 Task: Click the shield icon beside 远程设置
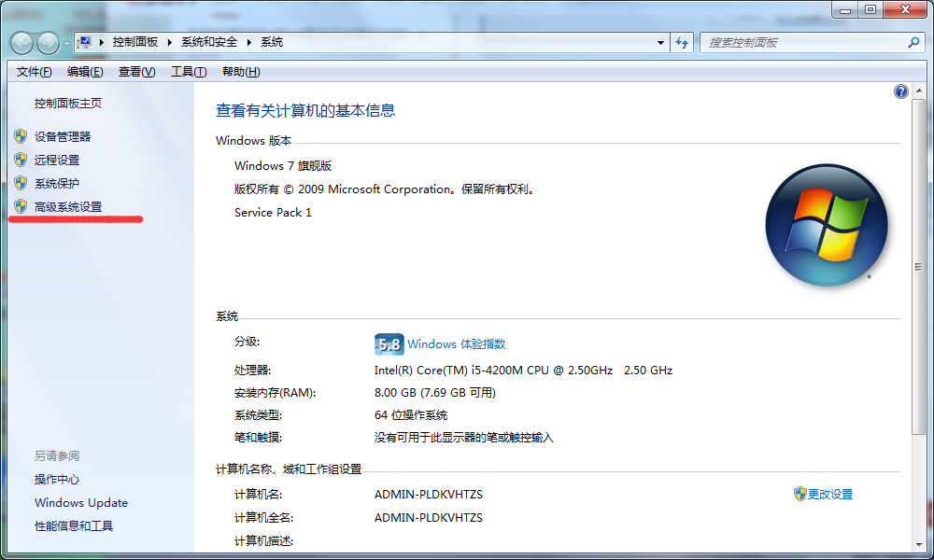pyautogui.click(x=21, y=160)
